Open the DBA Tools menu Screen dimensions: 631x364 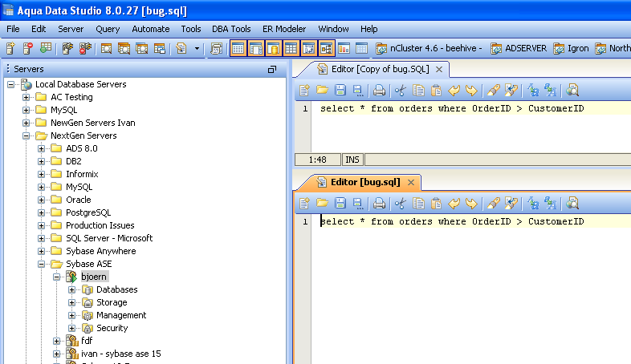click(x=231, y=29)
